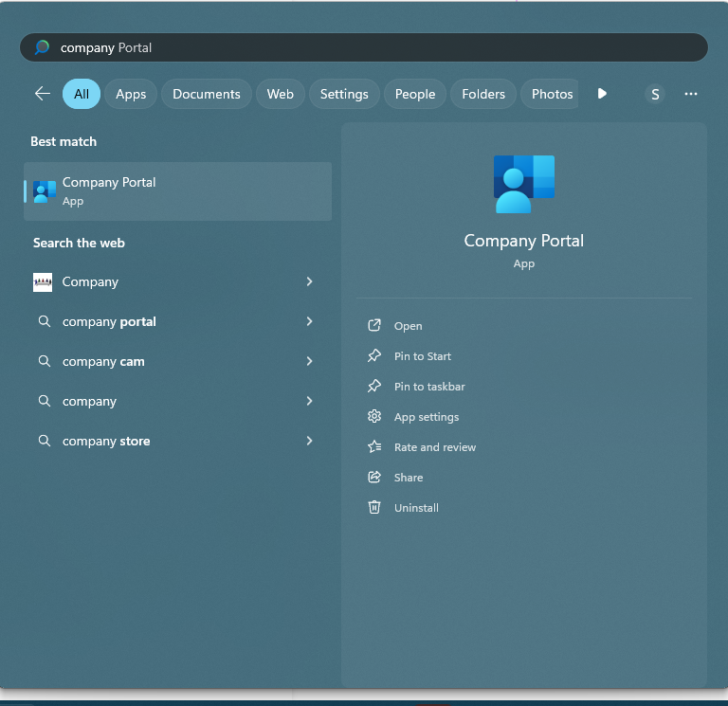
Task: Open Company Portal via the Open action
Action: [x=409, y=326]
